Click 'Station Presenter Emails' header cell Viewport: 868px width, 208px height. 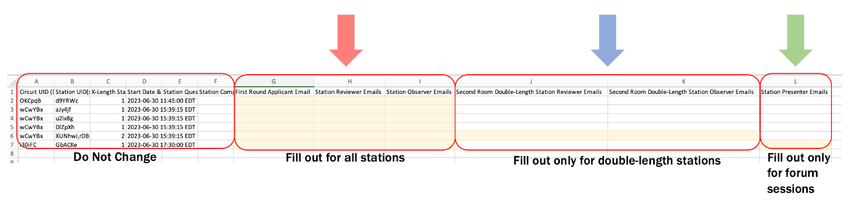(x=795, y=92)
